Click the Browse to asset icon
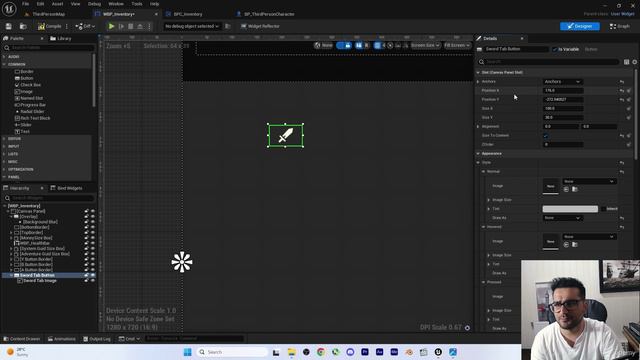The width and height of the screenshot is (640, 360). tap(23, 26)
